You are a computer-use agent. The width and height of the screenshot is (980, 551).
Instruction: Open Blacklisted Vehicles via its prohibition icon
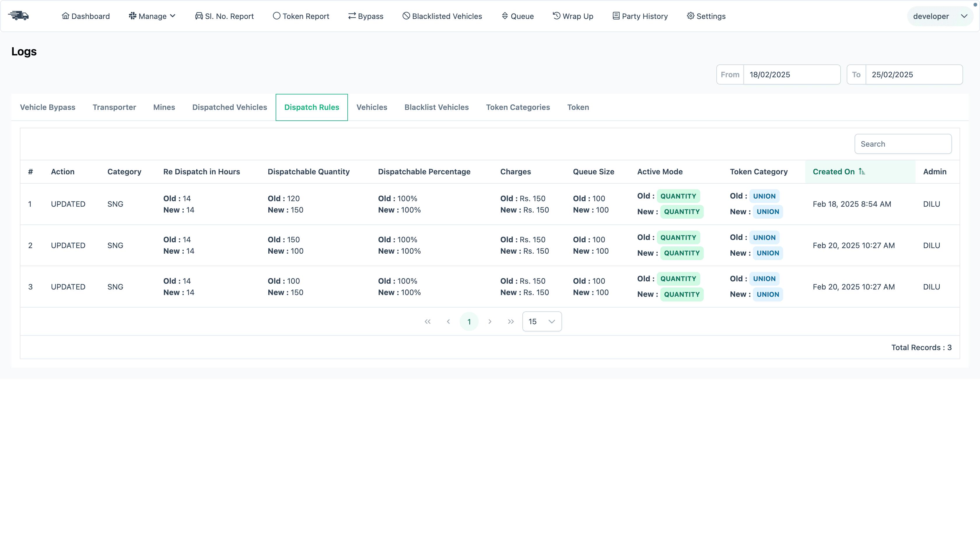[405, 16]
